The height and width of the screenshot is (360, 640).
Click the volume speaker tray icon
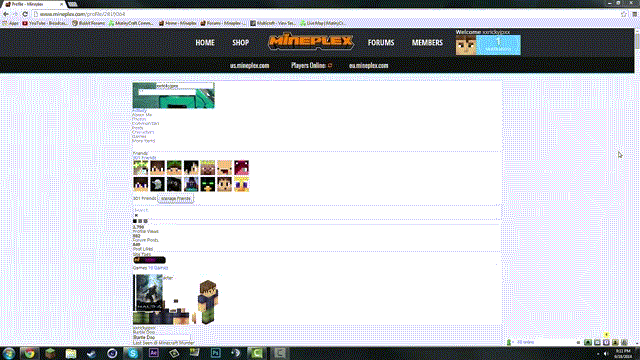click(x=606, y=354)
